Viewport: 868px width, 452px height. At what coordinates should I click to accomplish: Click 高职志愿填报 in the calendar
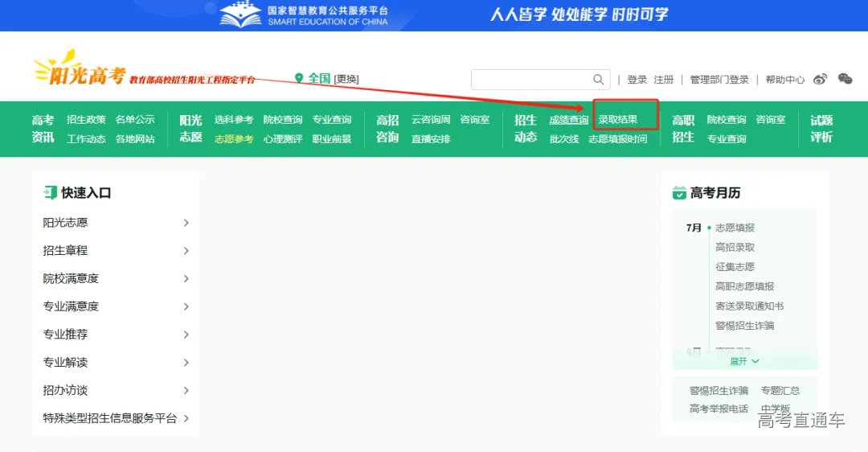coord(744,286)
